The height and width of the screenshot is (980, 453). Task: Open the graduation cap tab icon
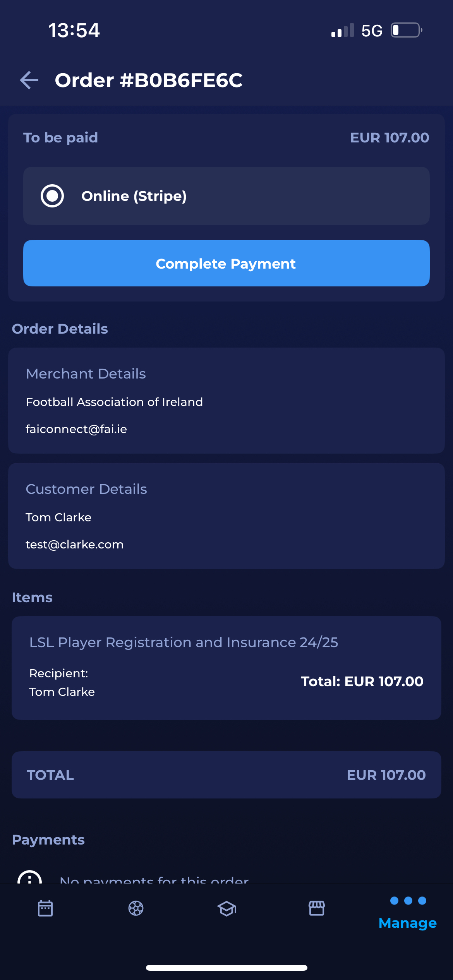click(226, 908)
